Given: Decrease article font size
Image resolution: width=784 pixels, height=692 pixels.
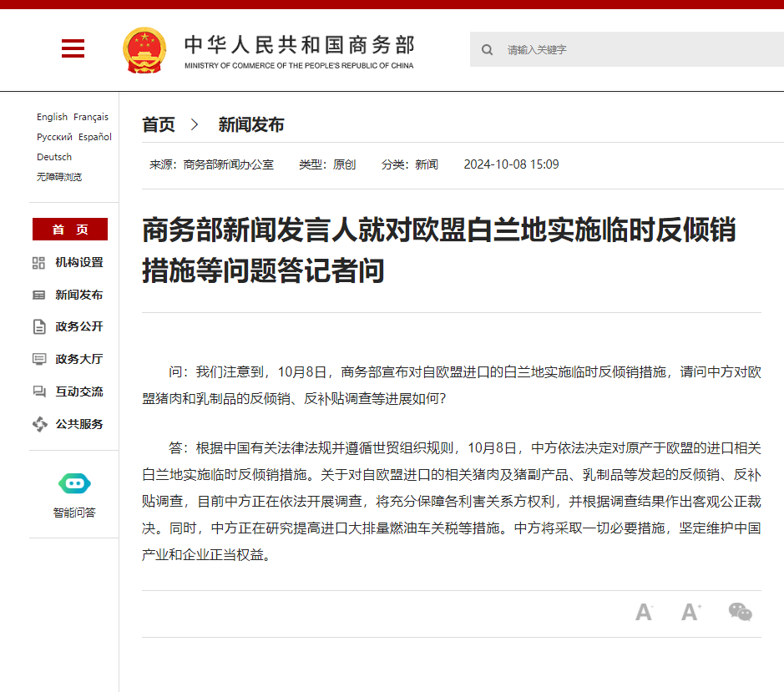Looking at the screenshot, I should 644,612.
